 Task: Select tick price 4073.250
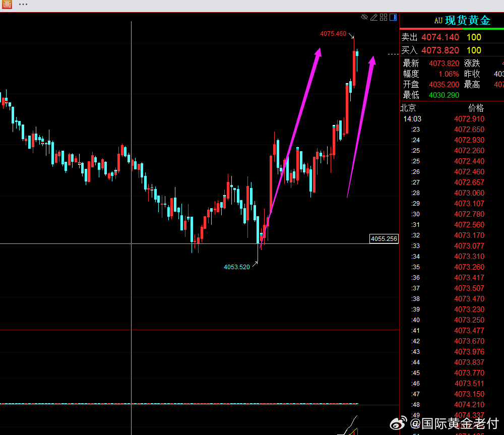[x=469, y=320]
